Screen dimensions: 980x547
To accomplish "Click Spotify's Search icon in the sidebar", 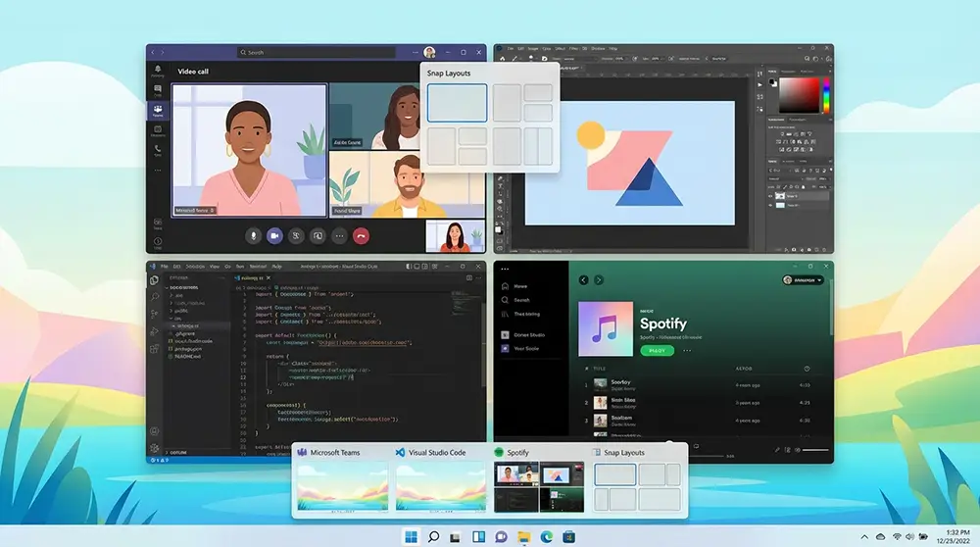I will click(x=505, y=300).
